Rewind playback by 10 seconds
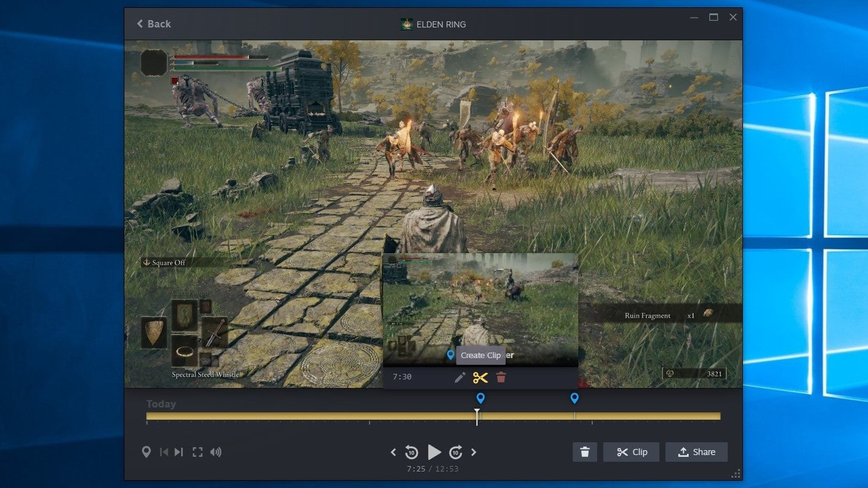This screenshot has width=868, height=488. point(412,452)
